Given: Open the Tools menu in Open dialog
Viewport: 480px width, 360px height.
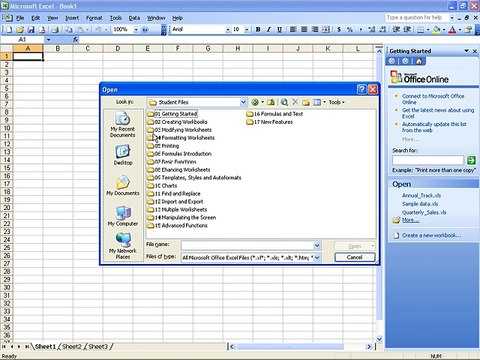Looking at the screenshot, I should [x=336, y=102].
